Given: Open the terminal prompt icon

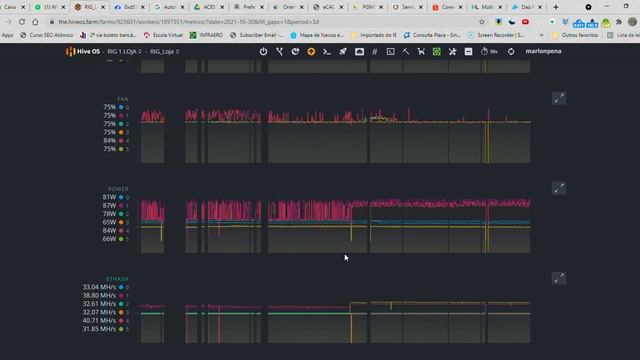Looking at the screenshot, I should pos(327,51).
